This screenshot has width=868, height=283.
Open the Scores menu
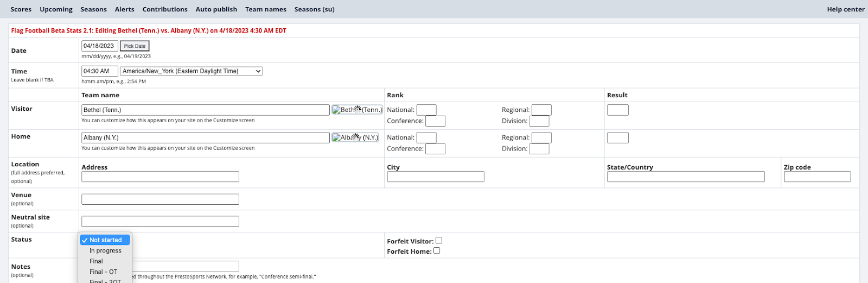[21, 9]
